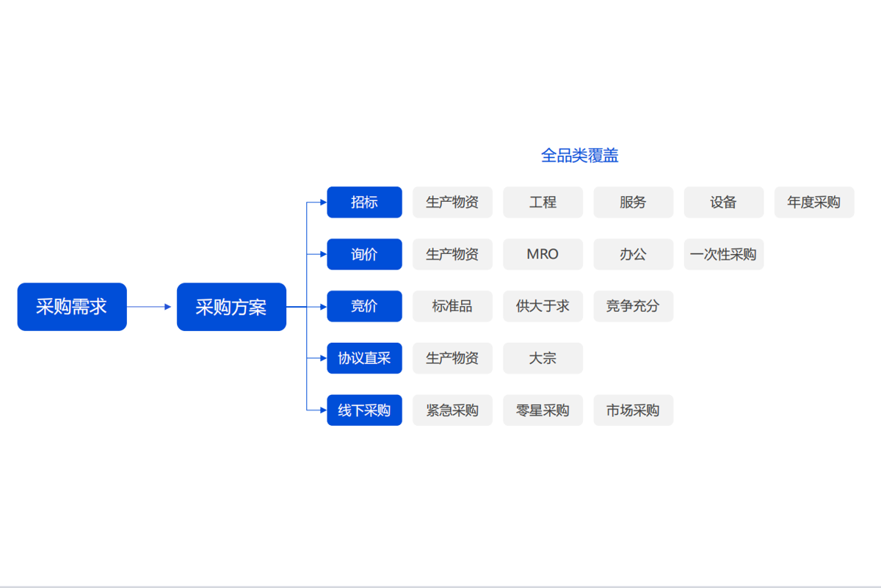Screen dimensions: 881x588
Task: Select the 标准品 tag beside 竞价
Action: tap(452, 306)
